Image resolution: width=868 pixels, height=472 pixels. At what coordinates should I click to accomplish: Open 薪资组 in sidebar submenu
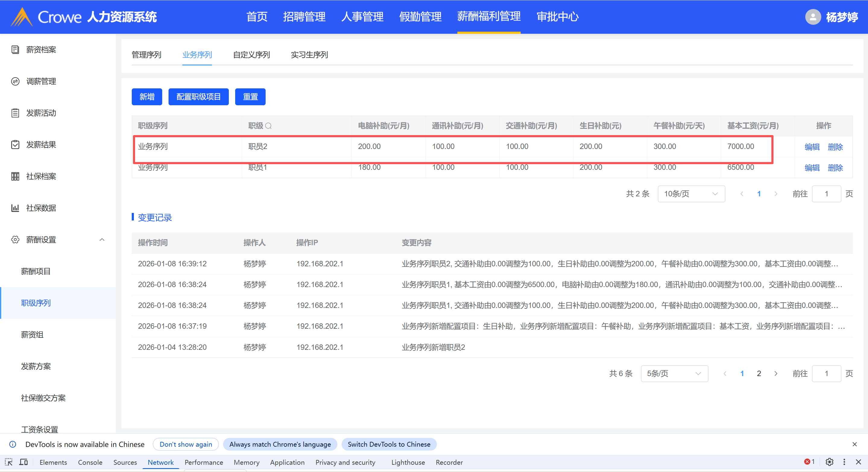coord(32,335)
